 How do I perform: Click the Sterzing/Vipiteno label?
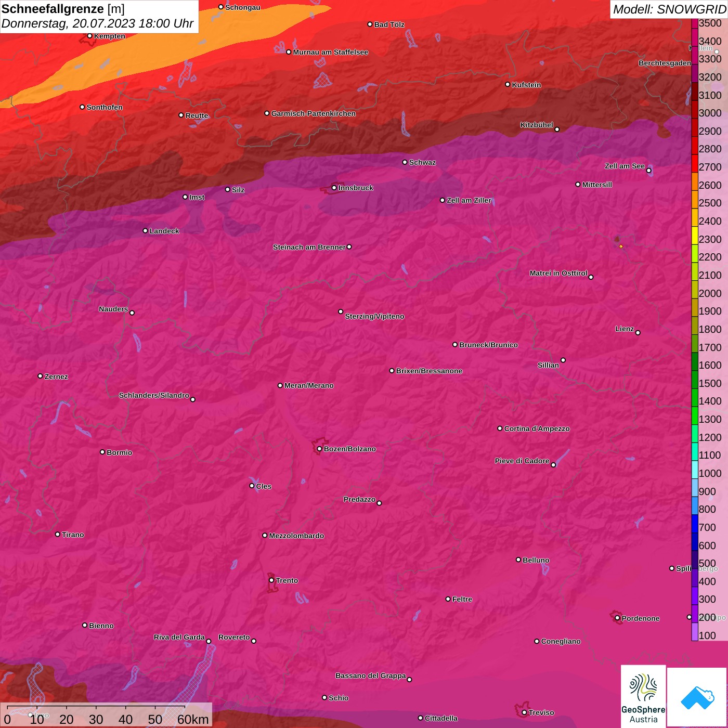374,316
